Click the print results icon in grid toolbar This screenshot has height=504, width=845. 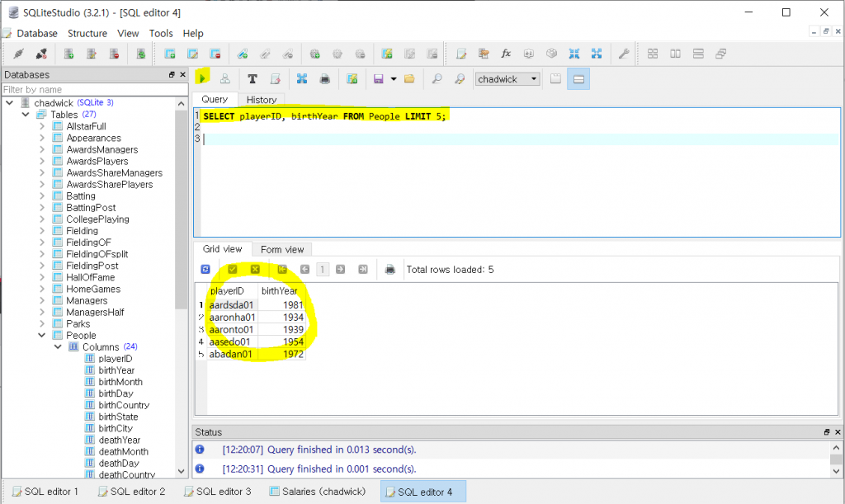coord(390,269)
